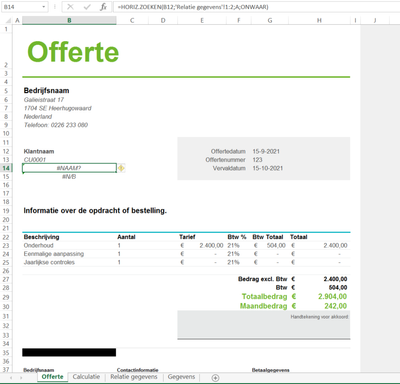
Task: Switch to the Offerte sheet tab
Action: coord(52,377)
